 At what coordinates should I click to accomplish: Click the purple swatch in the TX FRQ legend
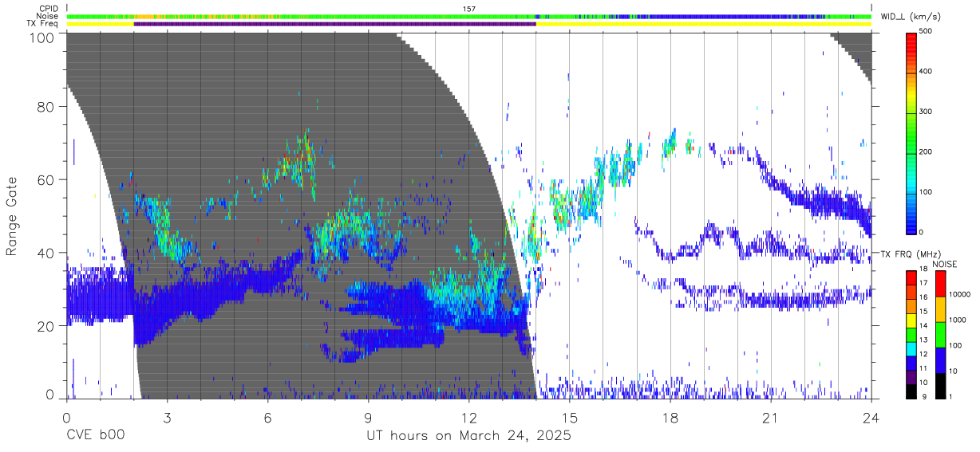tap(911, 376)
